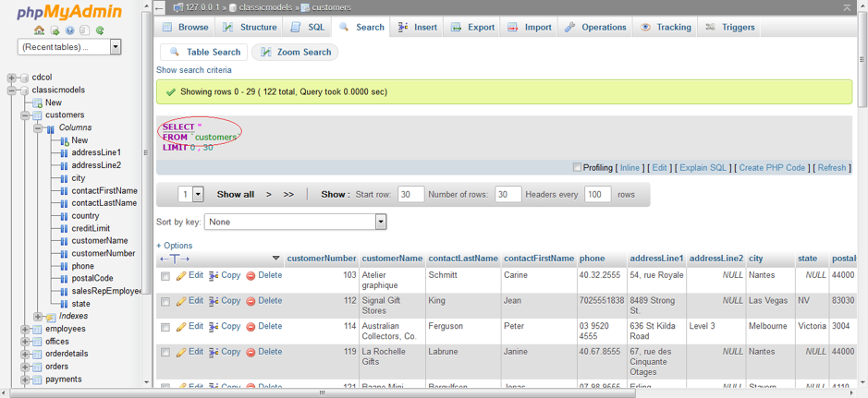The height and width of the screenshot is (398, 868).
Task: Click the Zoom Search button
Action: tap(295, 53)
